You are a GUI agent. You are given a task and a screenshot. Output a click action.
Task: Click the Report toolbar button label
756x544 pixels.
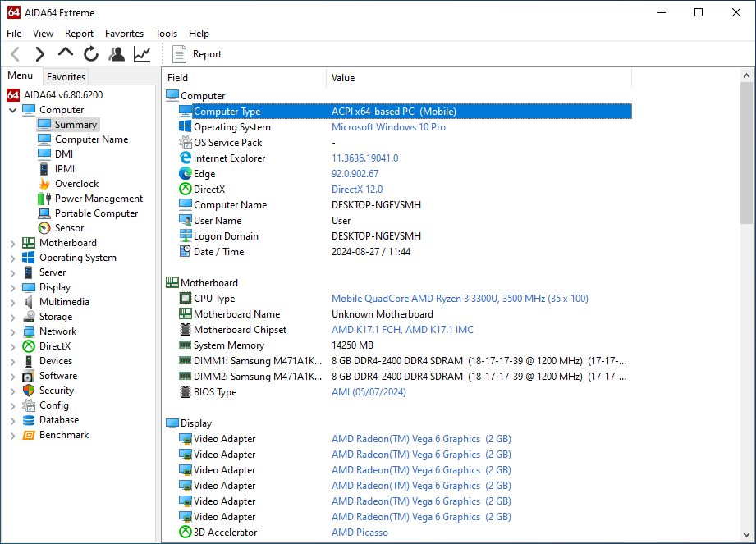click(208, 54)
